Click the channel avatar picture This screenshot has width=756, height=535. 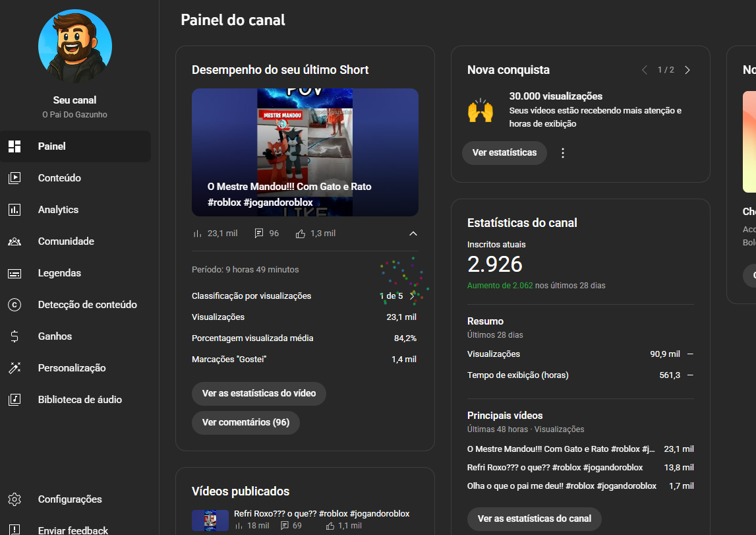tap(74, 46)
